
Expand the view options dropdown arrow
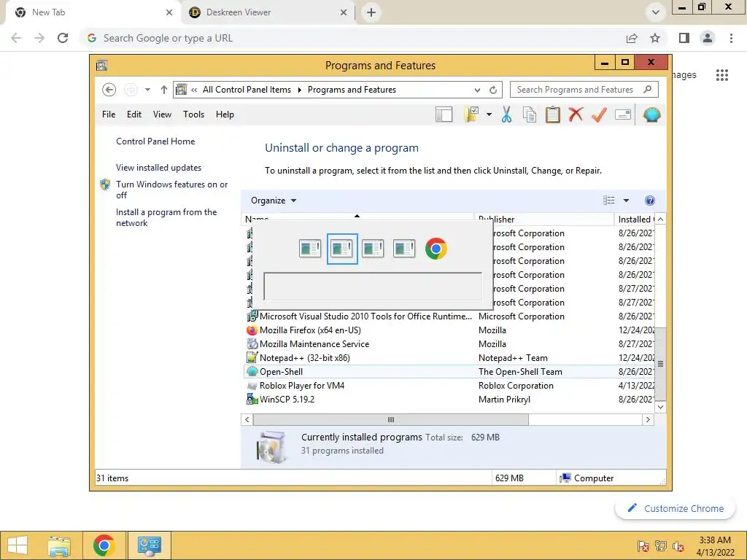(626, 201)
